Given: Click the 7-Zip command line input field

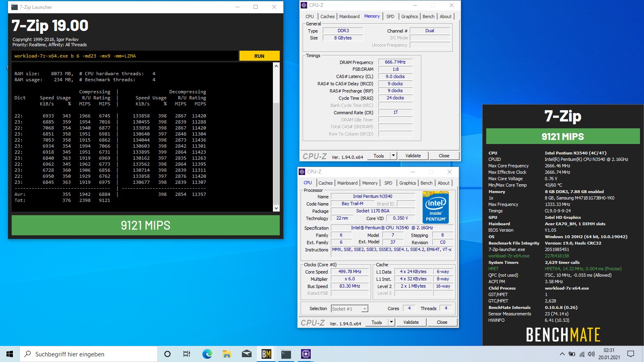Looking at the screenshot, I should click(125, 56).
